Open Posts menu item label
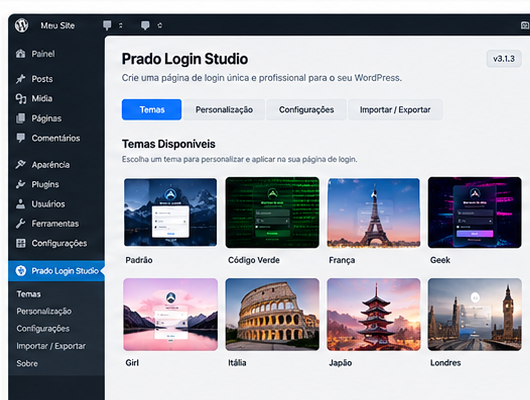This screenshot has height=400, width=530. point(42,79)
